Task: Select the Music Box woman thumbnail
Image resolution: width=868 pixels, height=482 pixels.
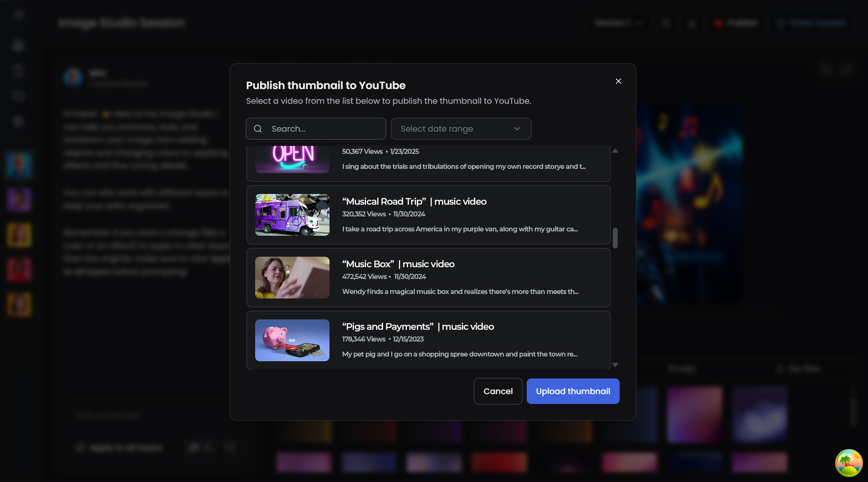Action: (x=292, y=277)
